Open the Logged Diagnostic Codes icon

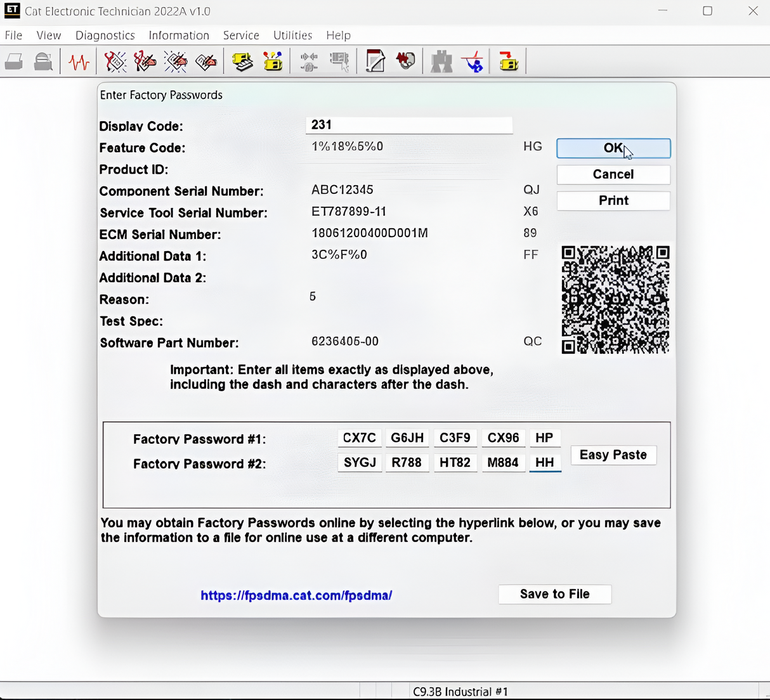point(145,61)
